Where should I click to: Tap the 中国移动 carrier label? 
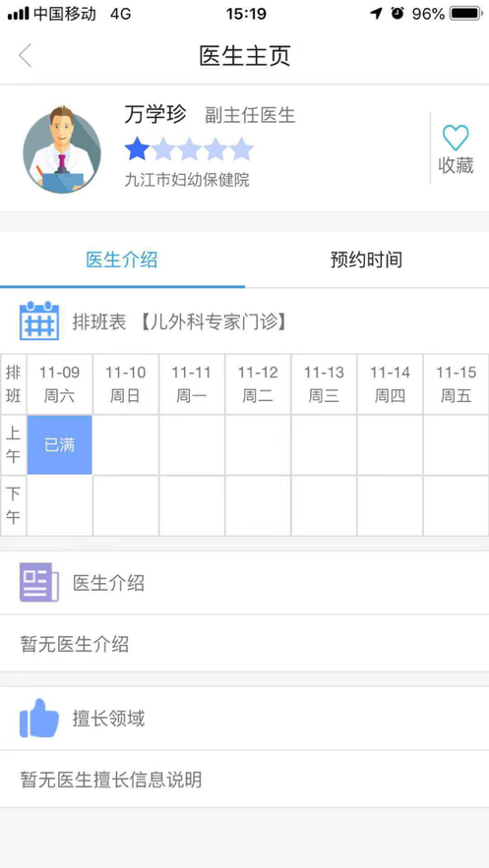coord(65,14)
